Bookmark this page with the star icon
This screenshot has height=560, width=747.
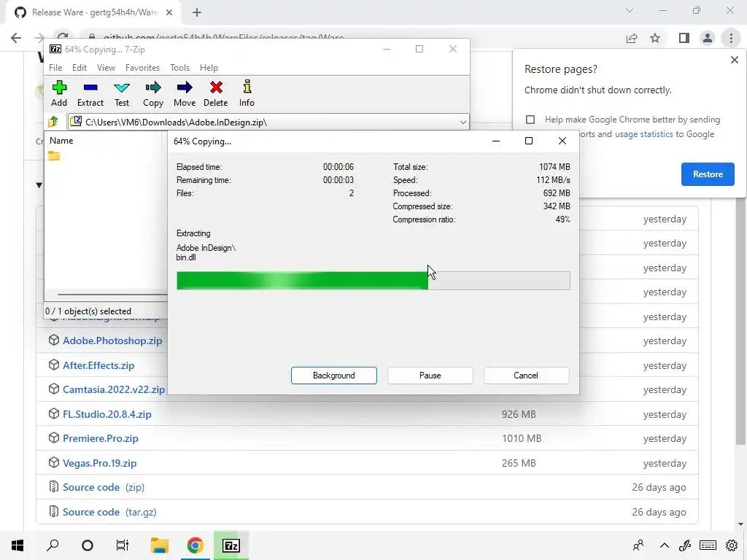[655, 38]
